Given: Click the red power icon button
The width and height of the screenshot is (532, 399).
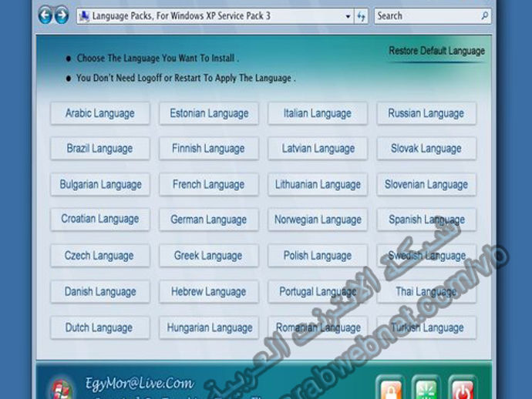Looking at the screenshot, I should coord(462,388).
